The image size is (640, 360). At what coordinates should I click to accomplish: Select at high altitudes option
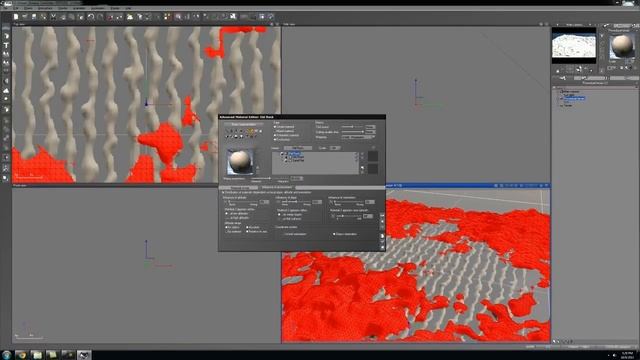point(237,218)
